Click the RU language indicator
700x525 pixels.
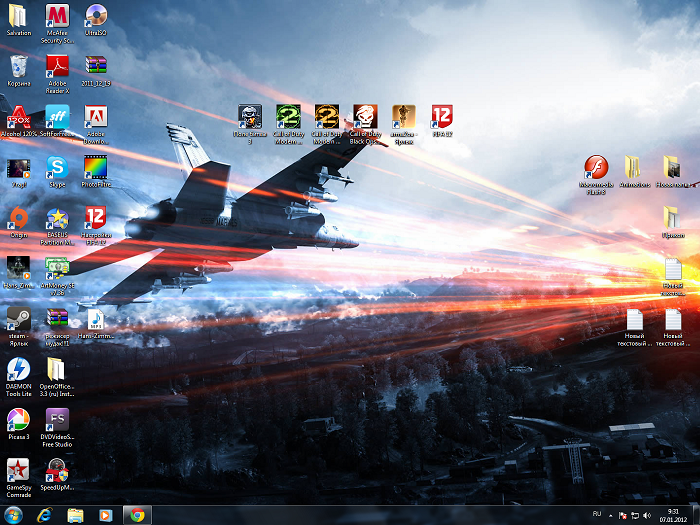(x=596, y=514)
